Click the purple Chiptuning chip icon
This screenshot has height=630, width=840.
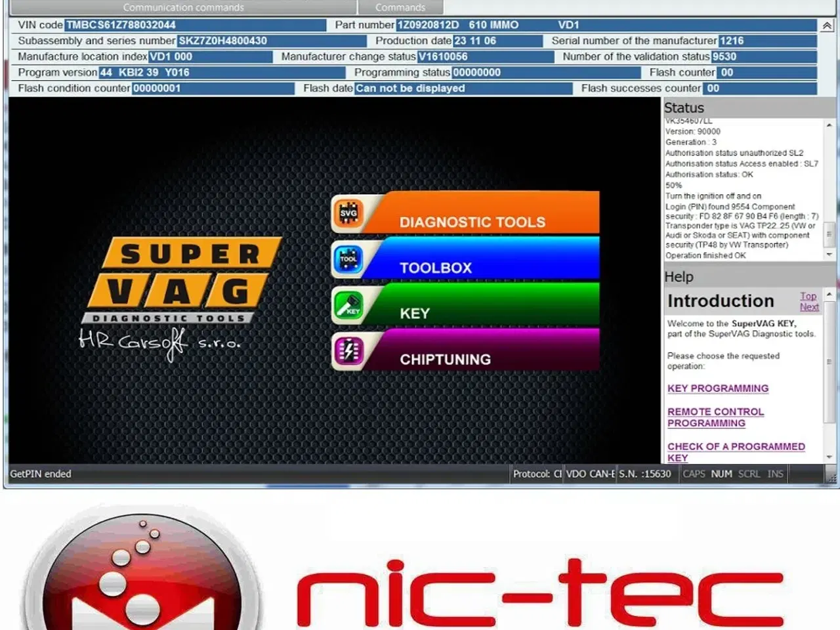coord(348,352)
